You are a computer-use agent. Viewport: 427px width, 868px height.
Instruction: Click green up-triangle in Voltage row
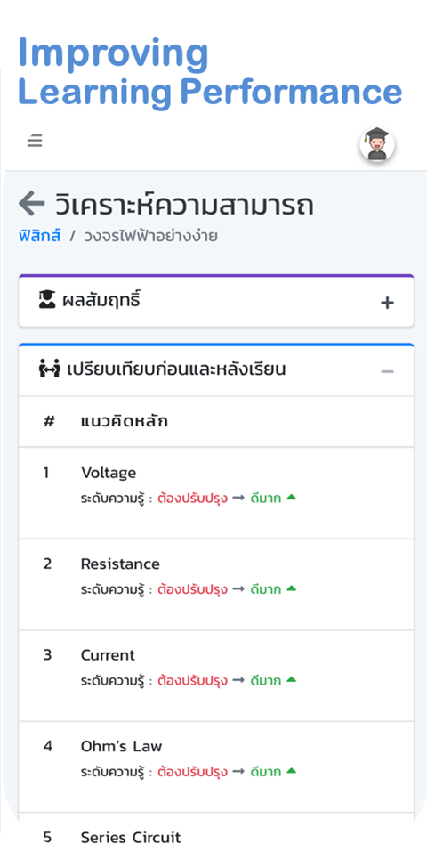point(292,497)
